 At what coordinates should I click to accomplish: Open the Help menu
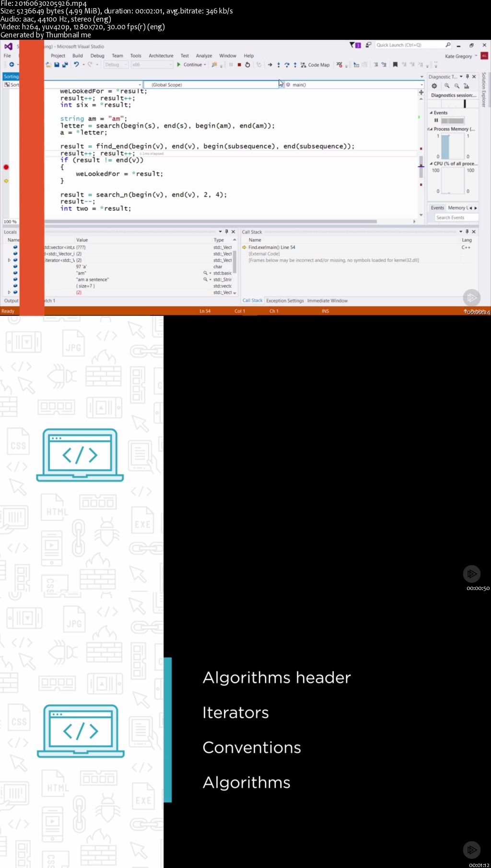coord(248,56)
